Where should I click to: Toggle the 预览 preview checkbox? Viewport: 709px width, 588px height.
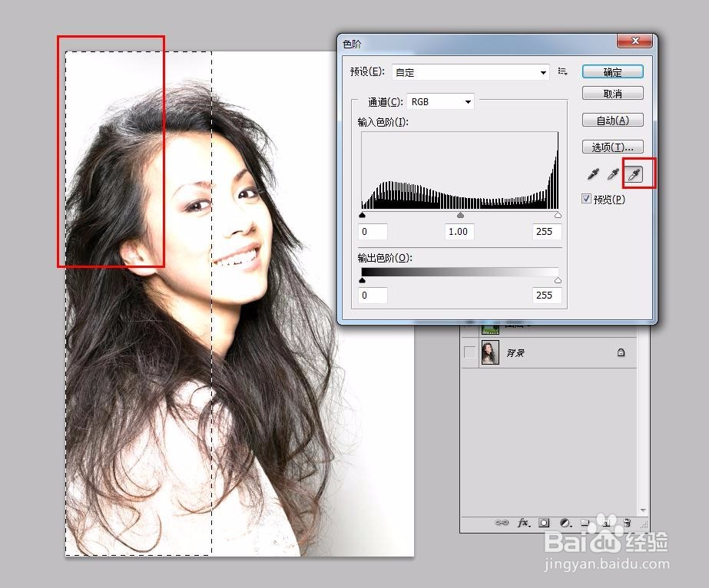[585, 199]
